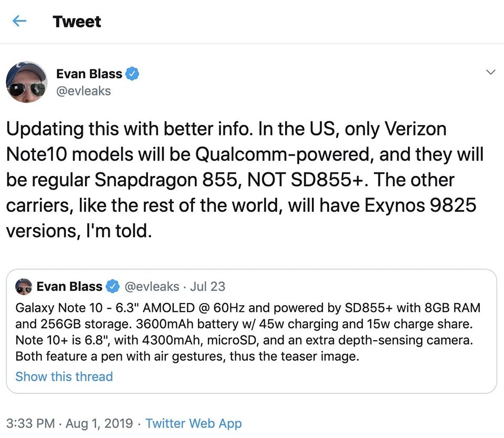Click quoted tweet card border area

click(x=251, y=331)
